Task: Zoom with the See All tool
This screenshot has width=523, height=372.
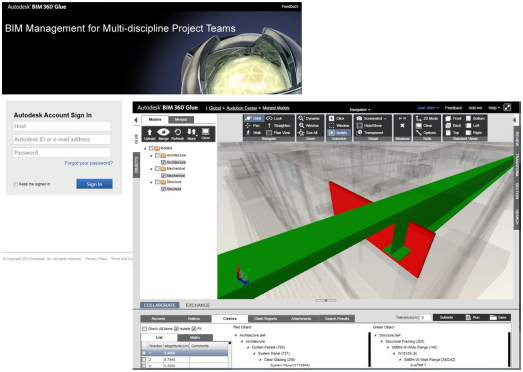Action: click(309, 133)
